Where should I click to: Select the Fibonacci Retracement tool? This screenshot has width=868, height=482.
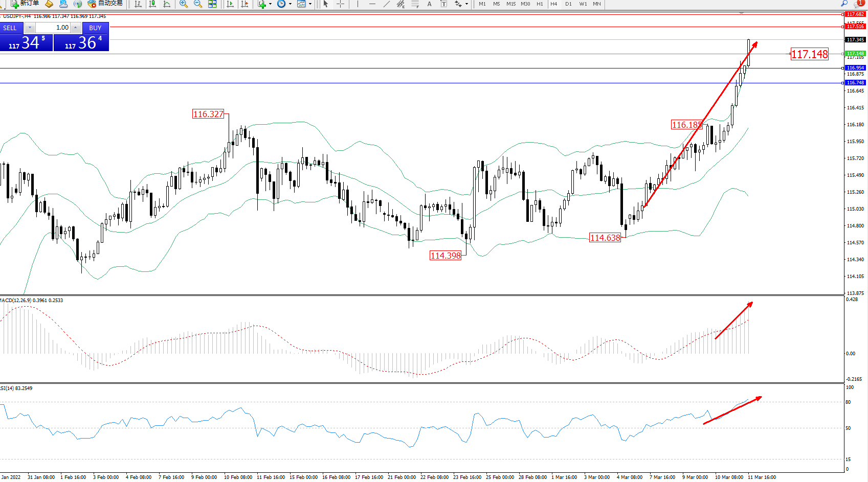[415, 4]
